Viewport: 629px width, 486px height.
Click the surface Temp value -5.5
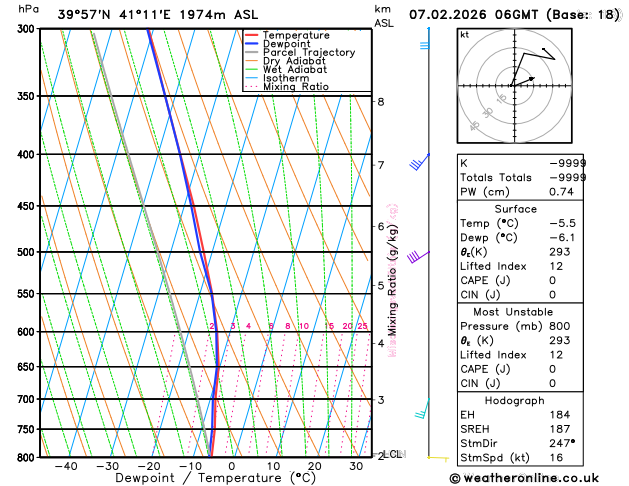point(562,223)
